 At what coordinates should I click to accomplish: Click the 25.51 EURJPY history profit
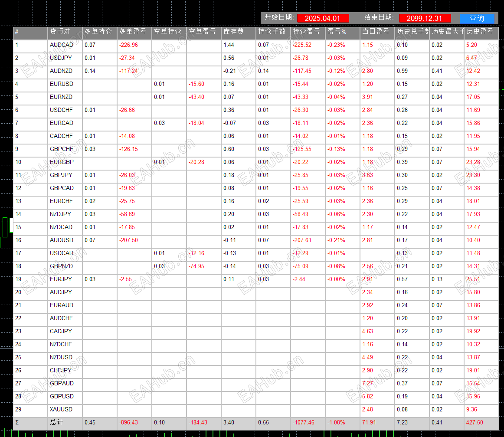[x=473, y=279]
